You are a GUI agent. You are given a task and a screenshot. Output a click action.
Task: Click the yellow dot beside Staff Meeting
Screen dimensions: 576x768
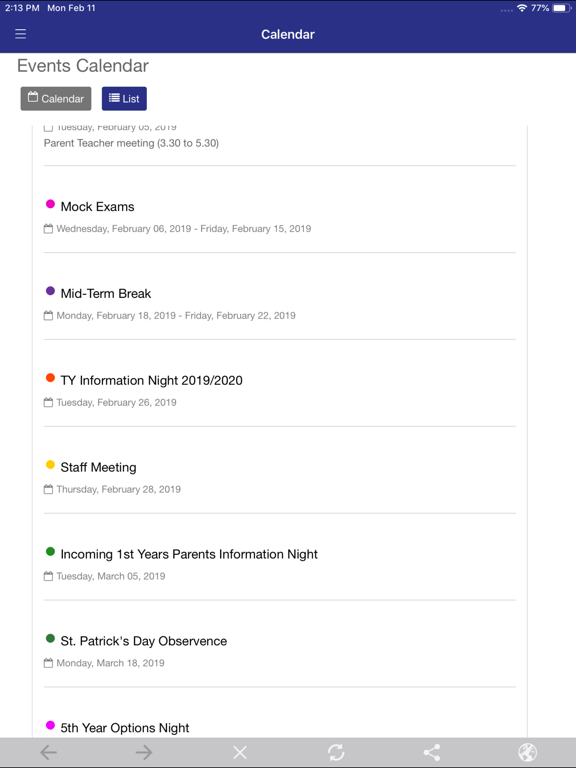click(50, 464)
